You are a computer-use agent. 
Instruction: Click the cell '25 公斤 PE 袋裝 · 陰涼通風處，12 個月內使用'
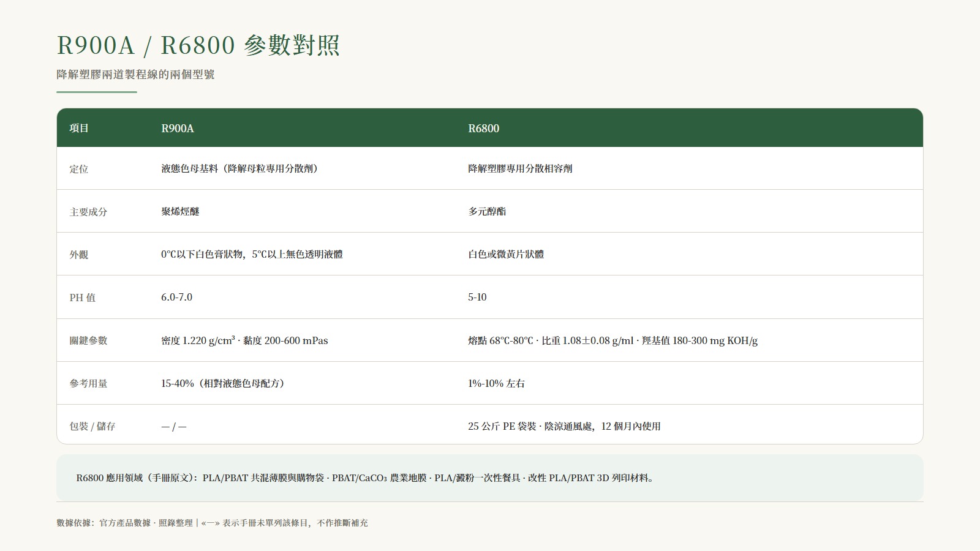(564, 426)
